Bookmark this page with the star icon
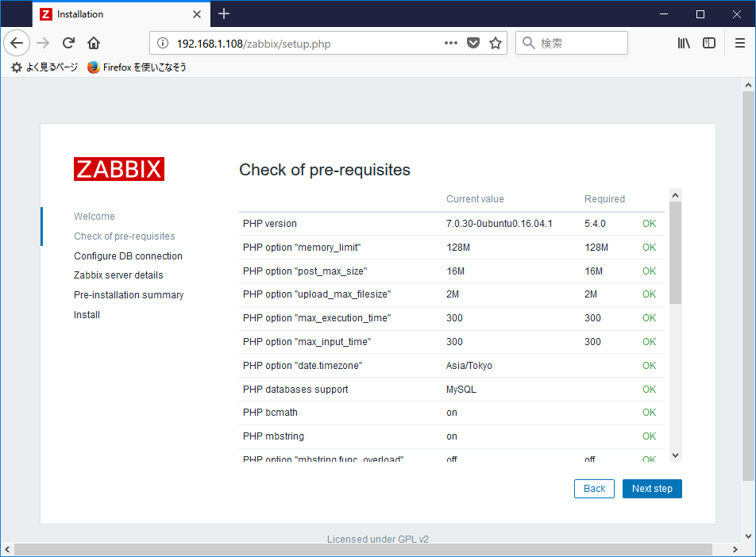 495,43
